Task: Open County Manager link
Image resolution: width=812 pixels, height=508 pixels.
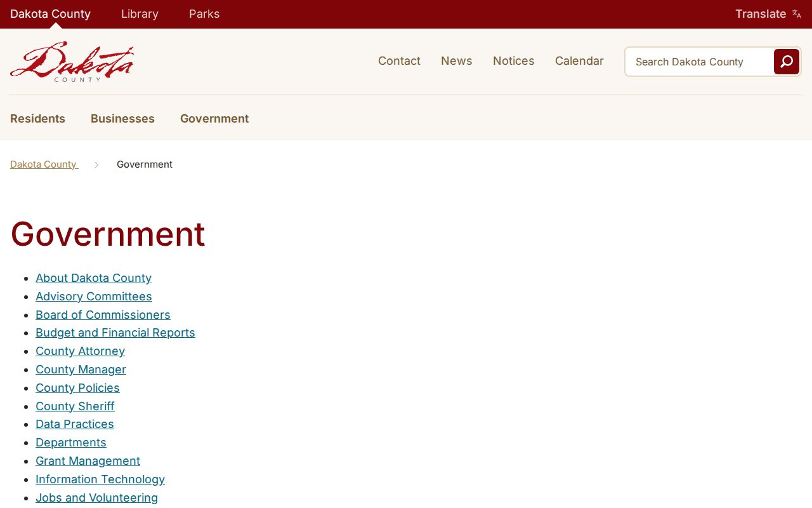Action: tap(81, 370)
